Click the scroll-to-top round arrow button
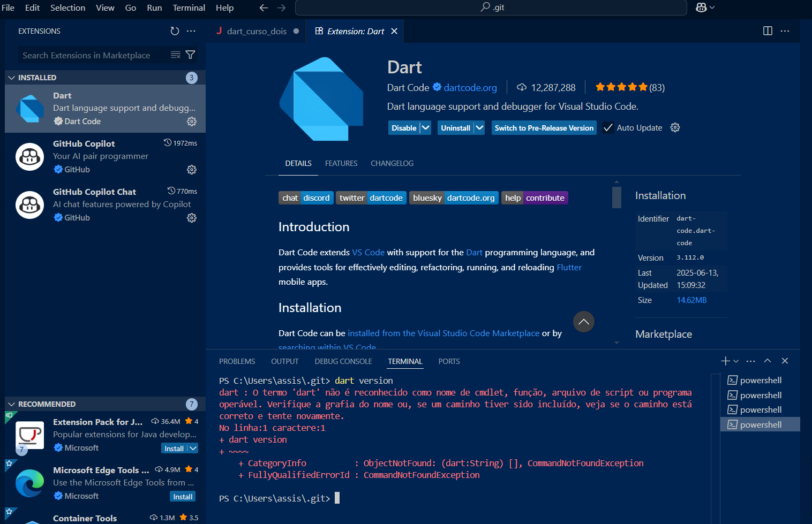The height and width of the screenshot is (524, 812). pos(584,322)
